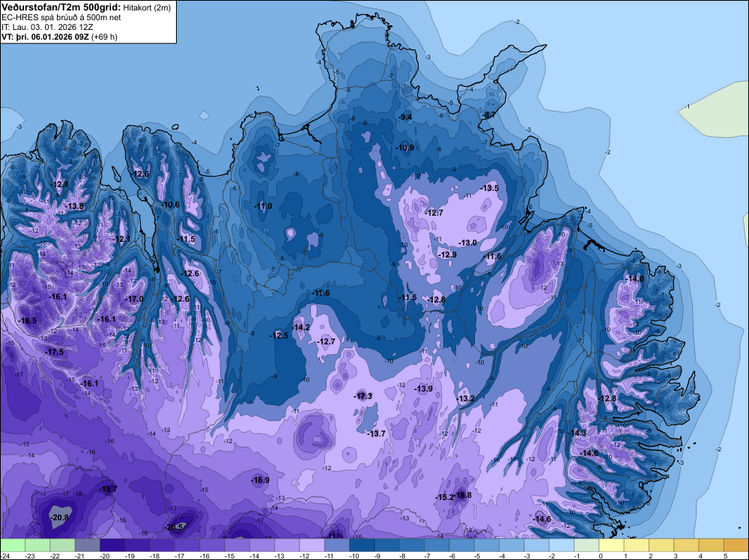Click the -9.4 temperature value
Image resolution: width=749 pixels, height=560 pixels.
(405, 117)
